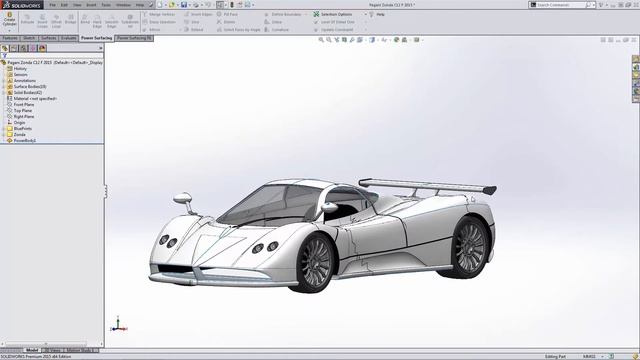This screenshot has width=640, height=360.
Task: Expand the manager panel tabs chevron
Action: pyautogui.click(x=101, y=48)
